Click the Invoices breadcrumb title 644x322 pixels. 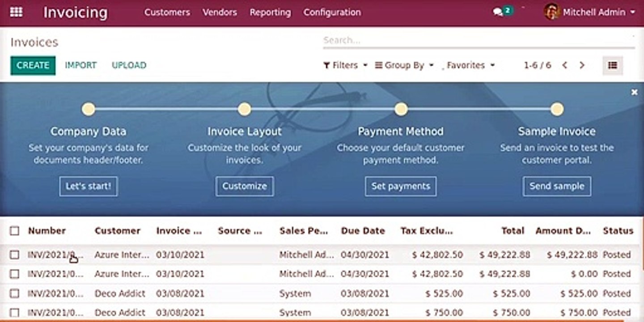tap(34, 42)
